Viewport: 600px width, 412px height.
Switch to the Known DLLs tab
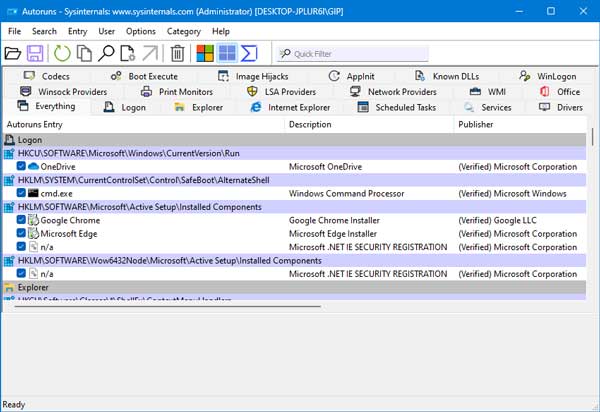447,76
